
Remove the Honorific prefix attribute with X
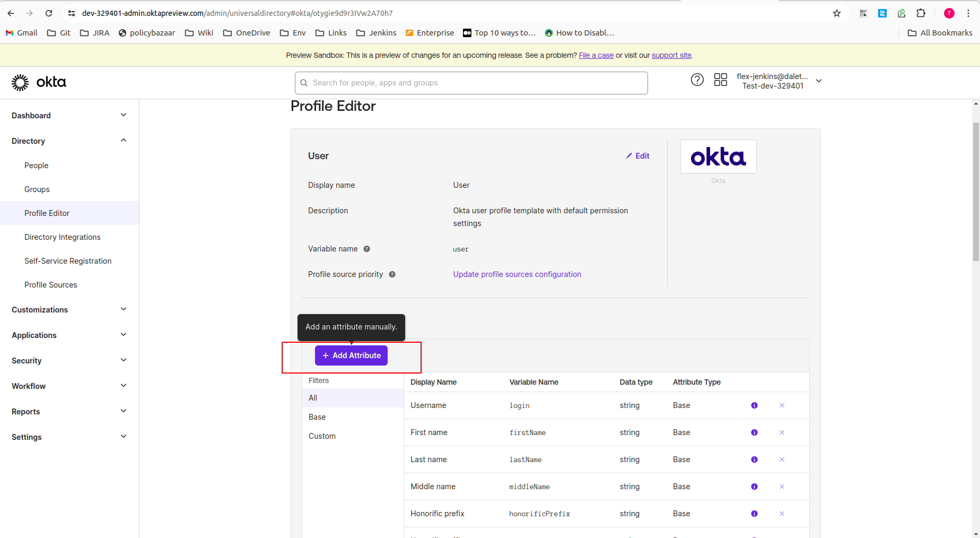[782, 514]
